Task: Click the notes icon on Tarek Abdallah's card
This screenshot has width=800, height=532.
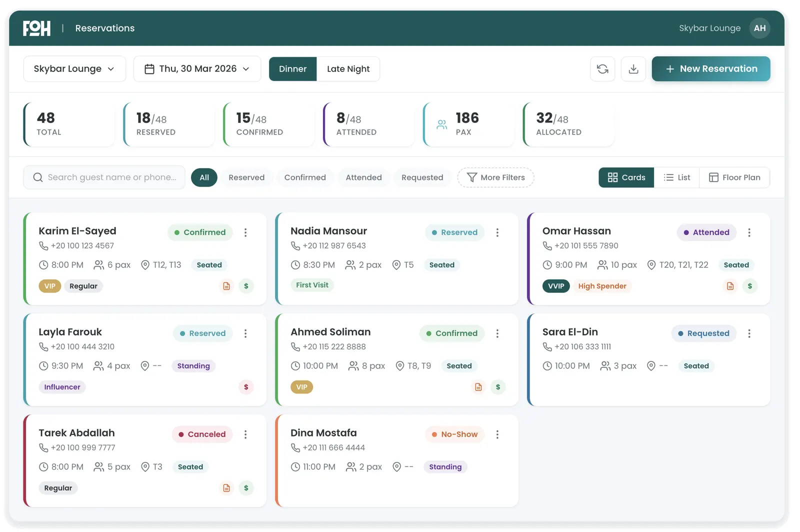Action: (226, 488)
